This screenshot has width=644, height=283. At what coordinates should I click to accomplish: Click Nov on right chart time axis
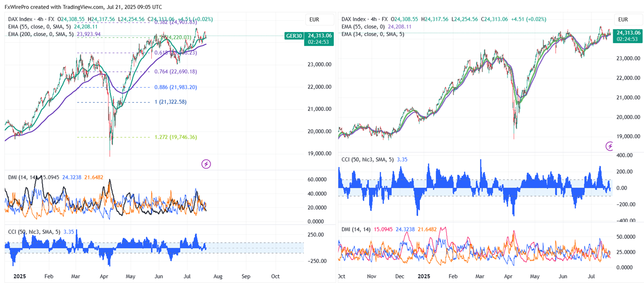pos(372,276)
